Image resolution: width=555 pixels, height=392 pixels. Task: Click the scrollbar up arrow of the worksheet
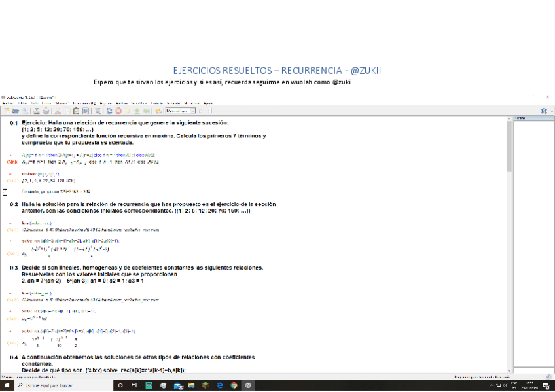coord(509,119)
